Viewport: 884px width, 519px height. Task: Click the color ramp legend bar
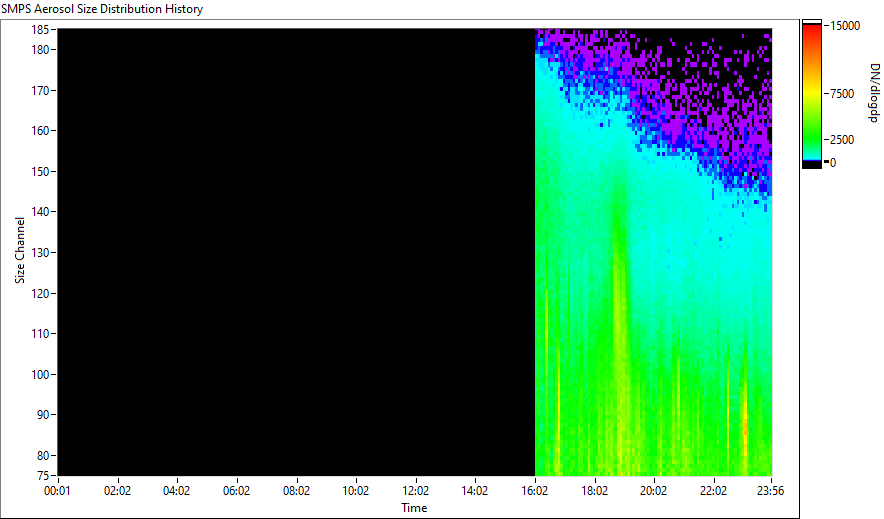point(812,94)
